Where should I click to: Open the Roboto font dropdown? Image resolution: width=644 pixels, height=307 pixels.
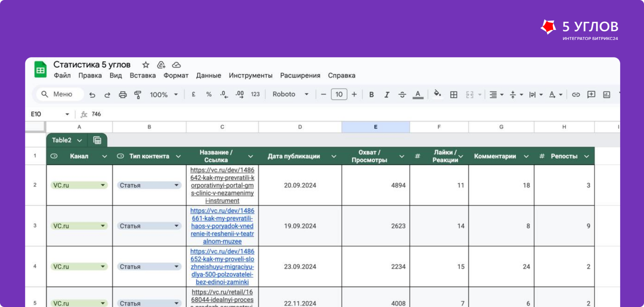point(291,94)
